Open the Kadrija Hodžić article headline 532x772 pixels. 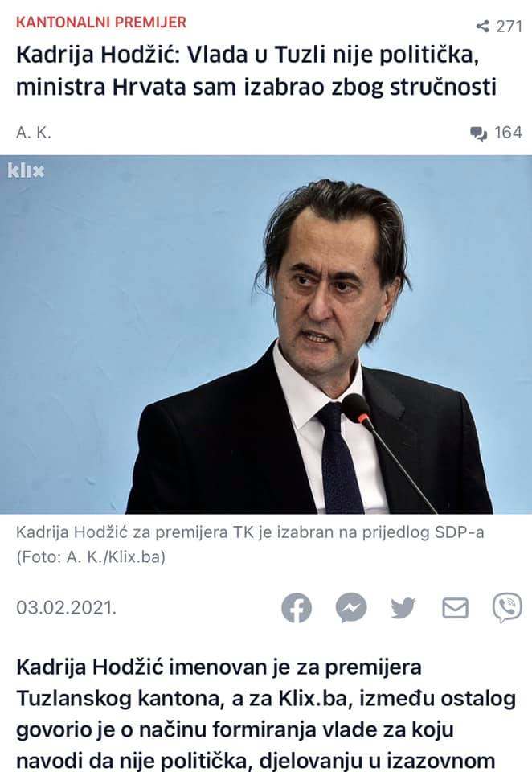[256, 71]
